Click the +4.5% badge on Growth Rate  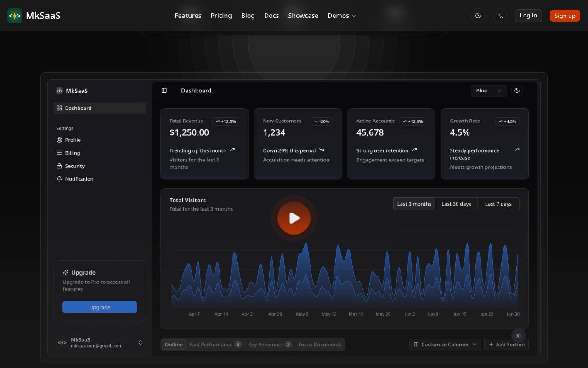(x=507, y=121)
